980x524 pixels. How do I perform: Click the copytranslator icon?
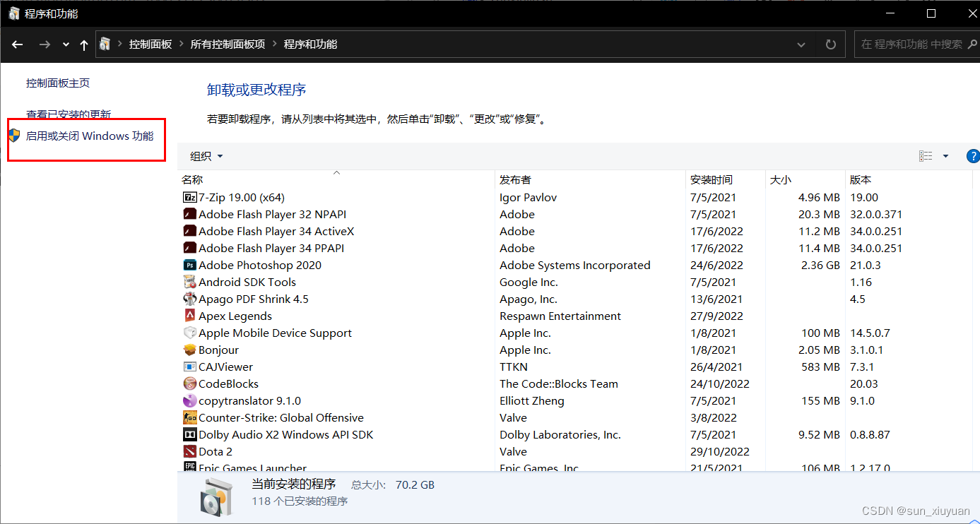click(189, 401)
